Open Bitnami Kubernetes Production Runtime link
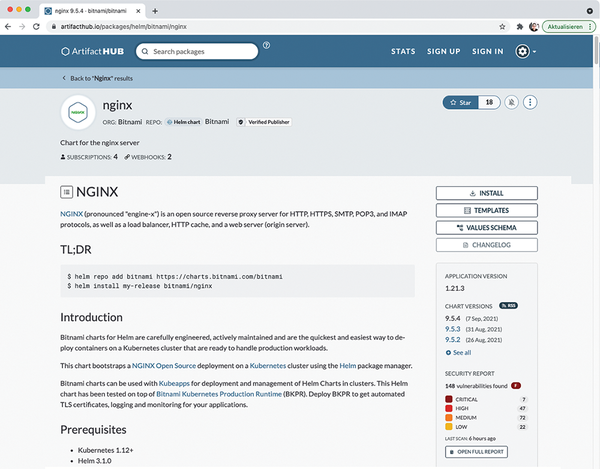Viewport: 600px width, 469px height. pyautogui.click(x=219, y=394)
